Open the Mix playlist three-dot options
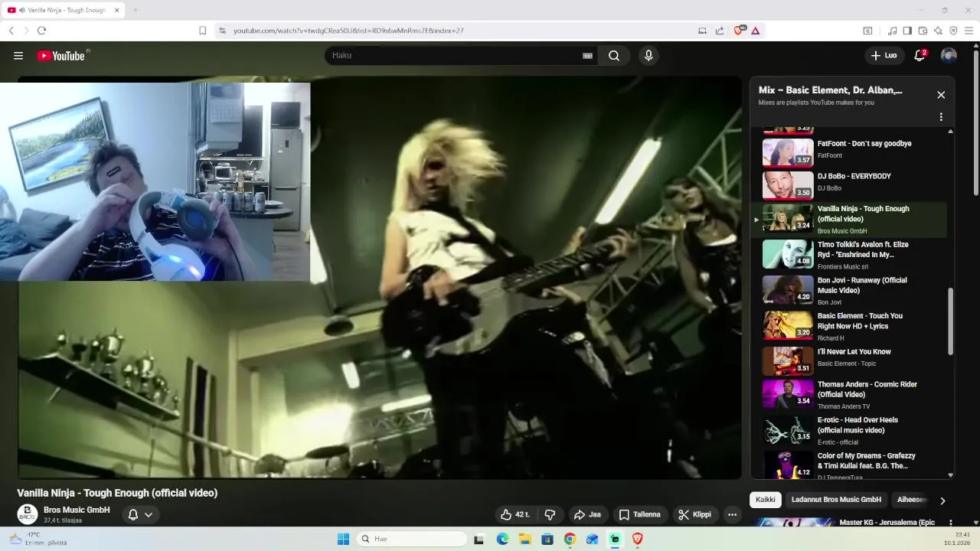The image size is (980, 551). click(x=941, y=117)
